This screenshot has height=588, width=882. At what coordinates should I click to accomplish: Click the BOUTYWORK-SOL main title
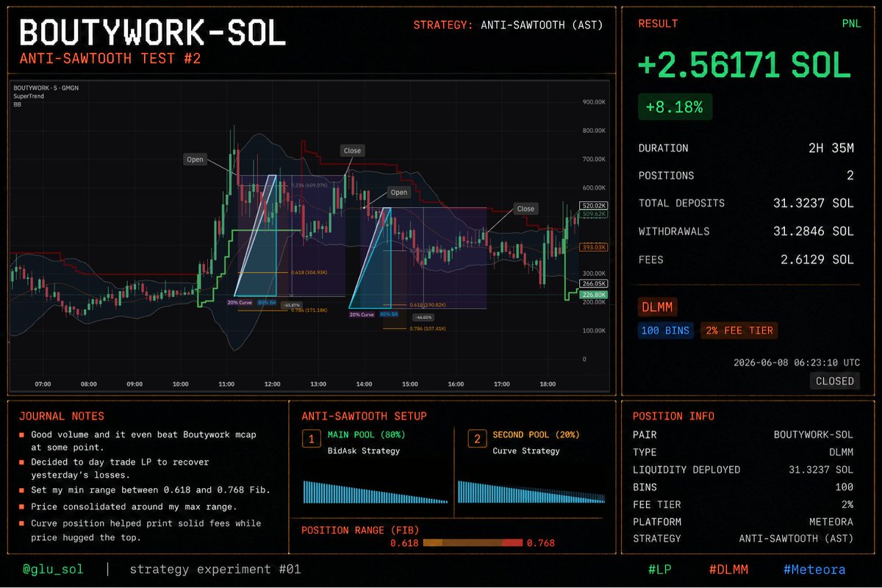[152, 34]
